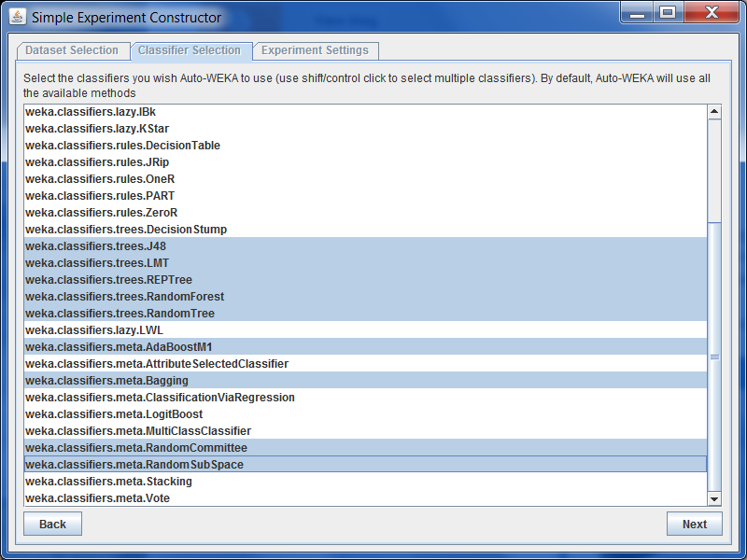747x560 pixels.
Task: Choose weka.classifiers.trees.J48 row
Action: pos(365,246)
